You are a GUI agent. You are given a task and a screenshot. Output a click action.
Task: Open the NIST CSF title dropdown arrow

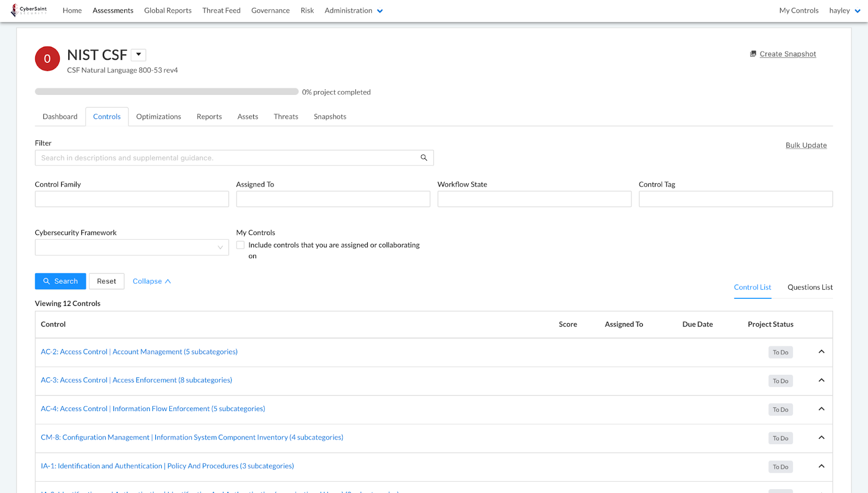pos(138,55)
